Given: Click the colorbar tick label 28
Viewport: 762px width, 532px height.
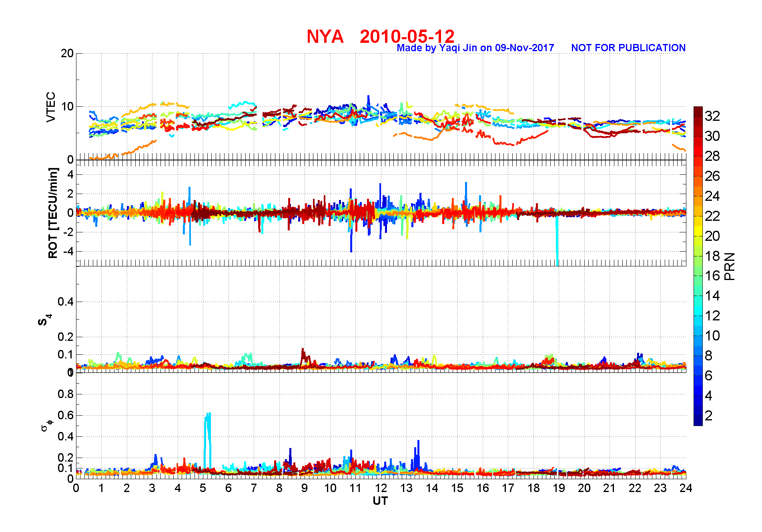Looking at the screenshot, I should pos(712,156).
